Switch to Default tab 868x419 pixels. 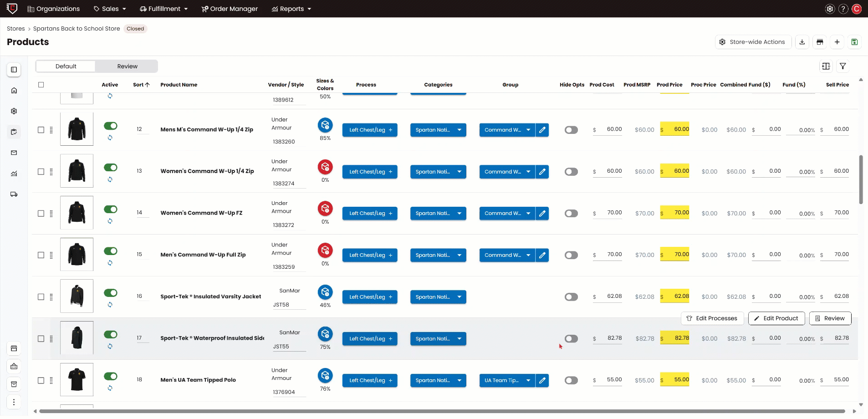click(66, 66)
